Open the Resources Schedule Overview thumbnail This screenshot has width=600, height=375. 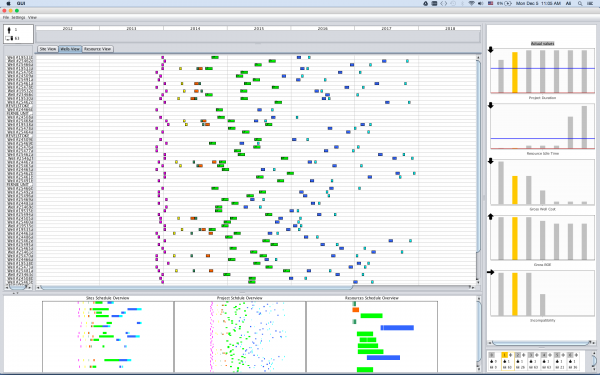click(372, 336)
